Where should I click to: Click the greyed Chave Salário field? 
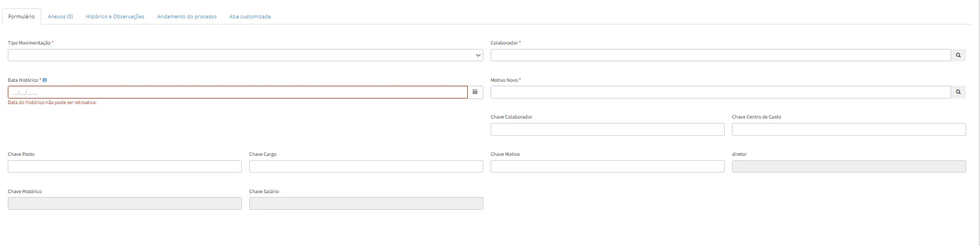(x=366, y=204)
